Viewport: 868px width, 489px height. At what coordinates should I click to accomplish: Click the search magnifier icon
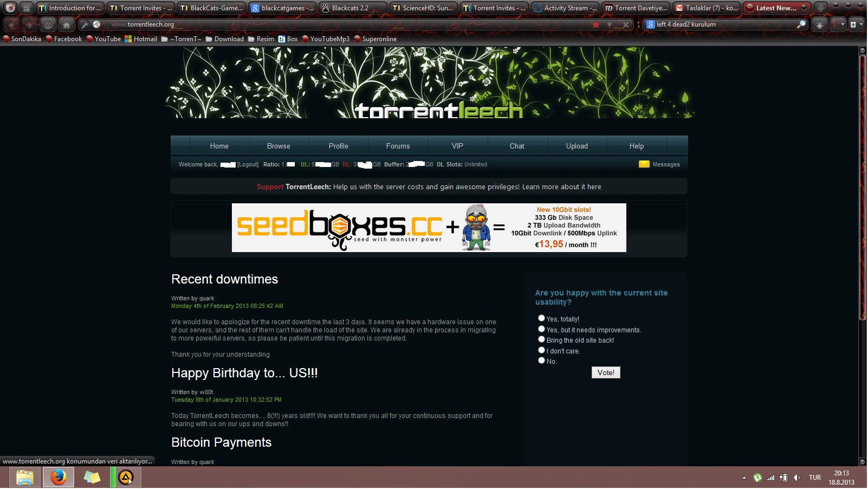tap(801, 24)
